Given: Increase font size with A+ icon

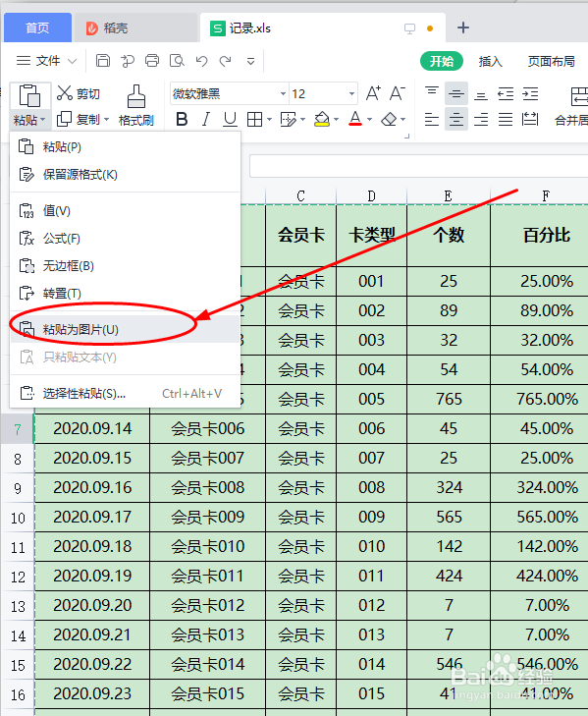Looking at the screenshot, I should pyautogui.click(x=373, y=93).
